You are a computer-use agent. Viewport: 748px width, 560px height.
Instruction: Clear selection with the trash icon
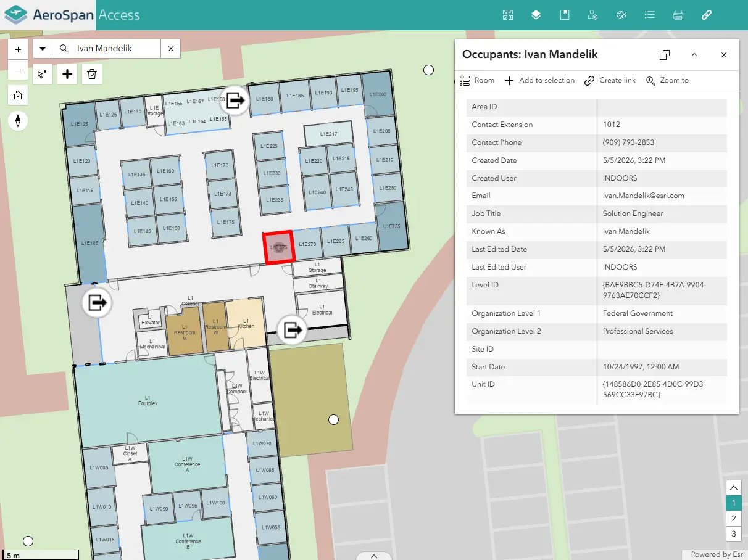tap(92, 75)
